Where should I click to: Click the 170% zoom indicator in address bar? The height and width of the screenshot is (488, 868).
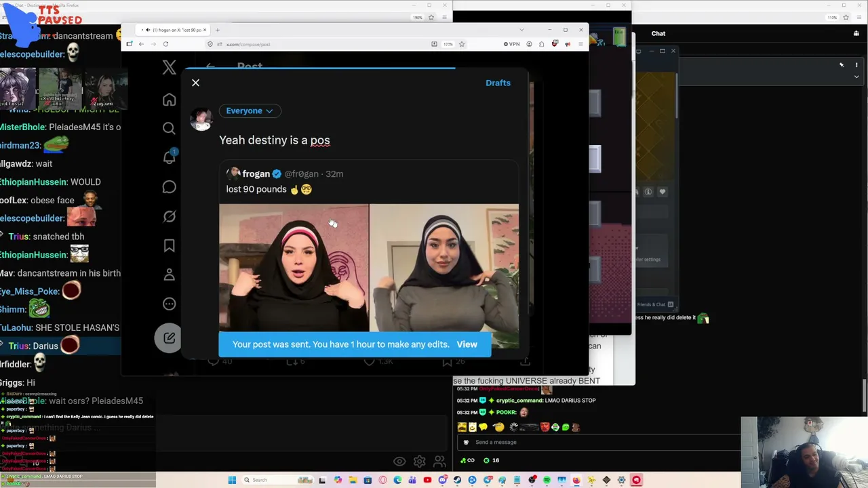(x=448, y=44)
